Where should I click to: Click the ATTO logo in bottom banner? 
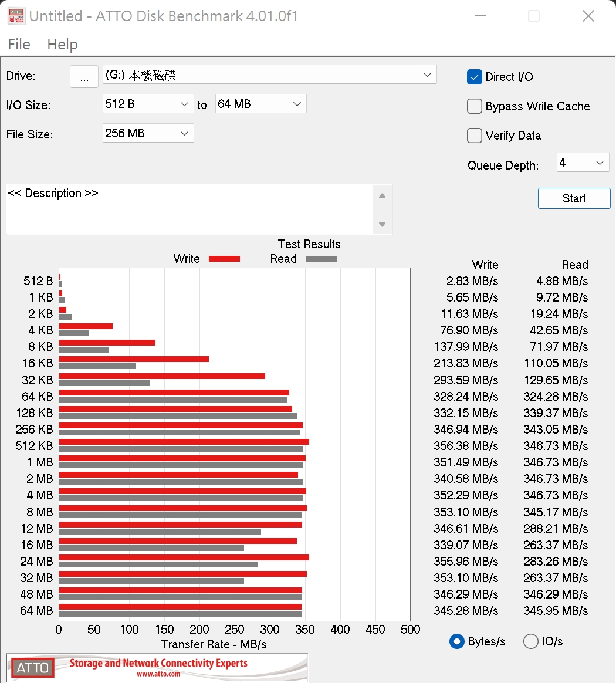pos(32,668)
